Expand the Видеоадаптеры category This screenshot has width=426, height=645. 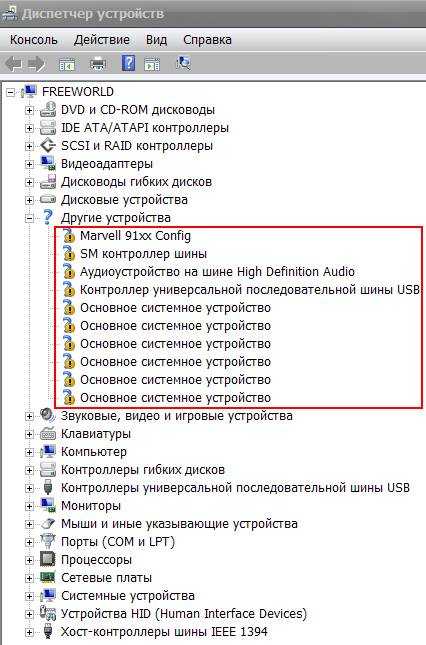(x=29, y=164)
